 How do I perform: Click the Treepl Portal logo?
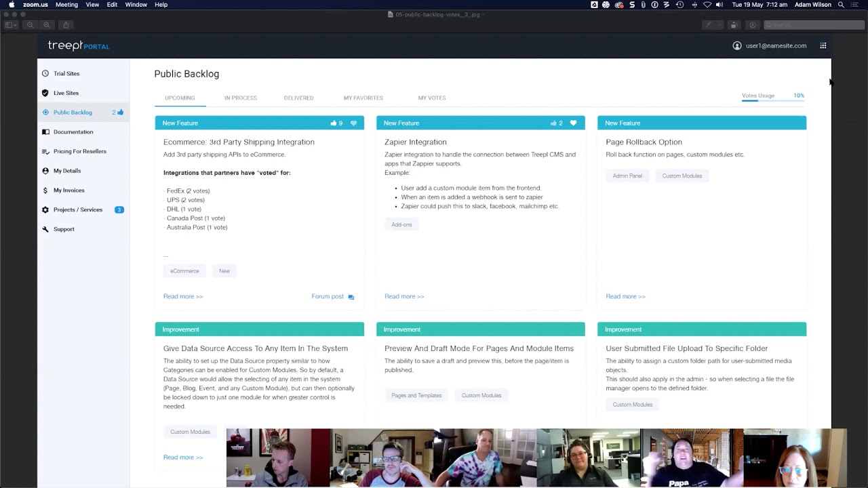point(79,45)
